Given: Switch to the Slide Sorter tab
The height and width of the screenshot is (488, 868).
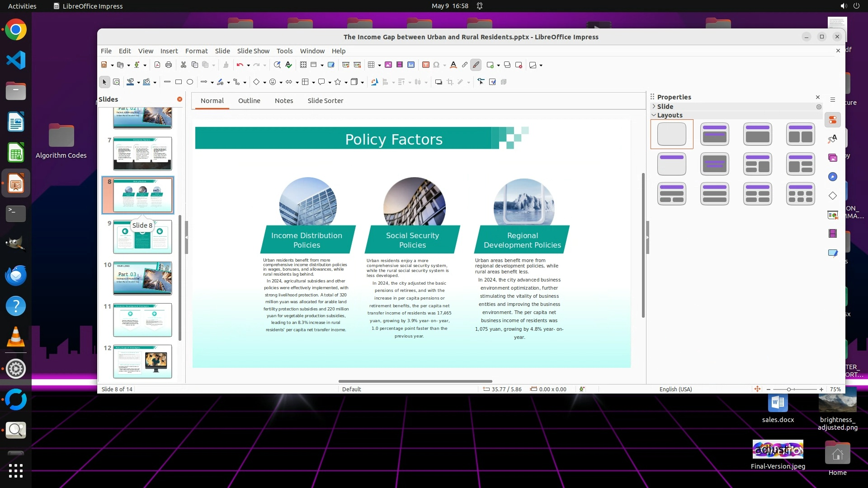Looking at the screenshot, I should click(325, 101).
